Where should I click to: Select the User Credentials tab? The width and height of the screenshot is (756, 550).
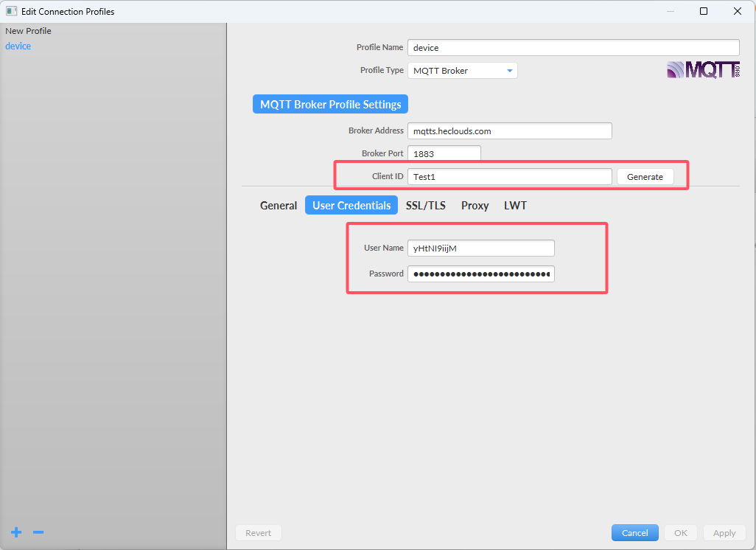(351, 206)
